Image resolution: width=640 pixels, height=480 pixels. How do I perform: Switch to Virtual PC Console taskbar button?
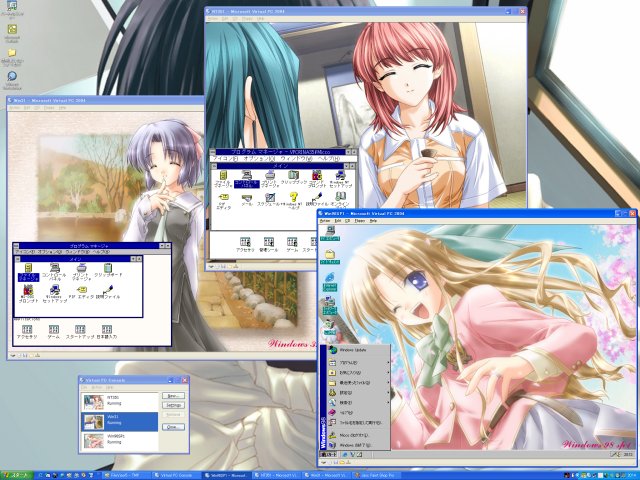(177, 476)
